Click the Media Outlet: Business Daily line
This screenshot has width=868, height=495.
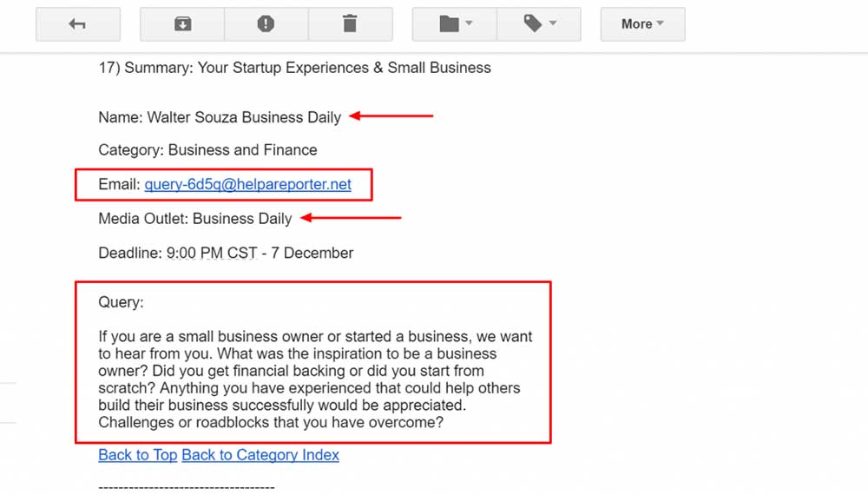194,219
